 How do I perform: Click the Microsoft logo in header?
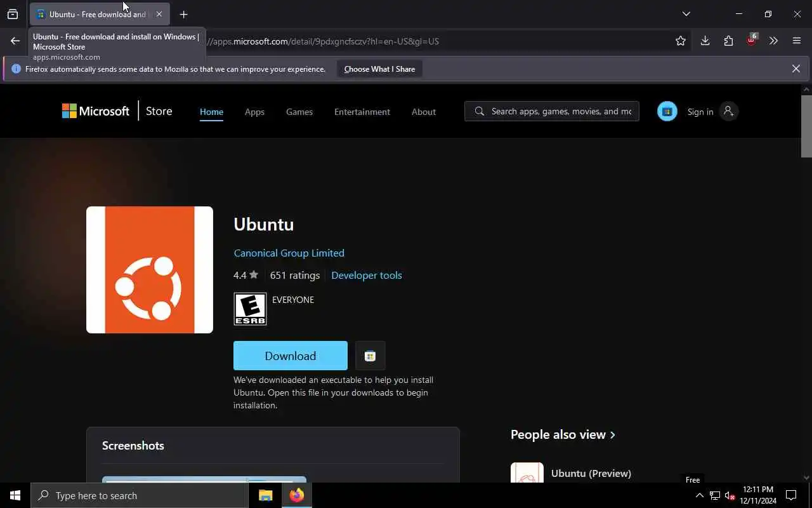pyautogui.click(x=96, y=111)
